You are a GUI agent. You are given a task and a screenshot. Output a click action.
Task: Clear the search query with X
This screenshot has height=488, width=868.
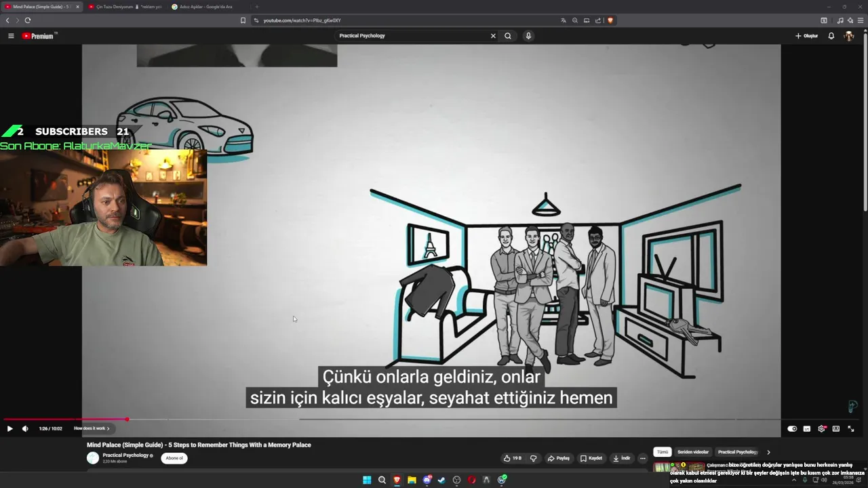(493, 36)
